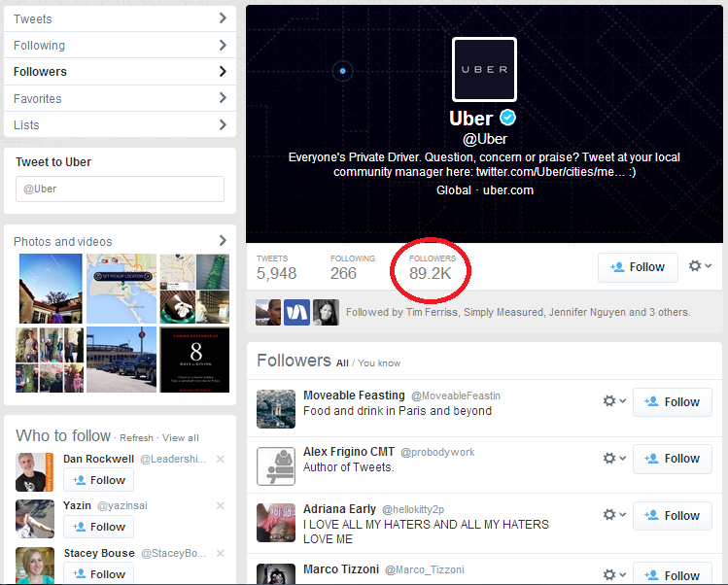Open Moveable Feasting profile avatar

[276, 408]
